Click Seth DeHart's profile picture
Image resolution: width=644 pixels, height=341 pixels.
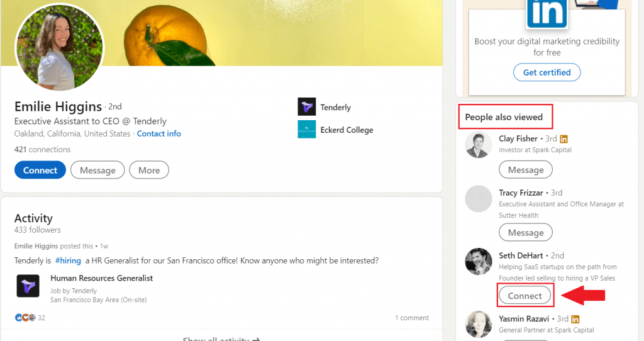tap(479, 261)
